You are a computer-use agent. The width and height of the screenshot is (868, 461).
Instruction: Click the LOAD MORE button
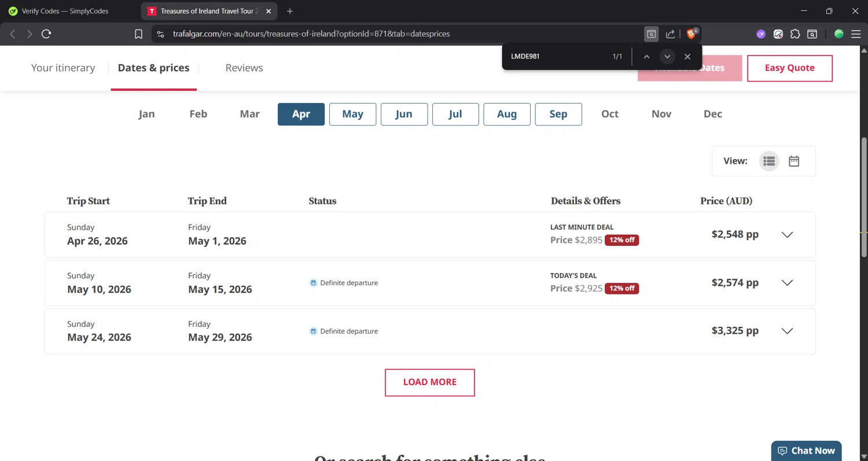point(430,382)
